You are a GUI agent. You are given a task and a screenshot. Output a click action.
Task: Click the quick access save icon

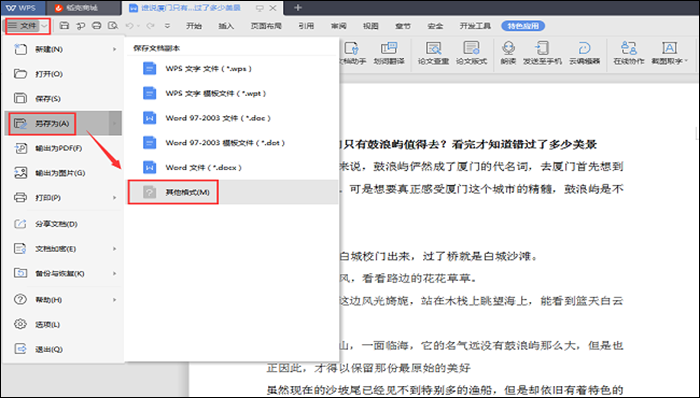click(x=64, y=26)
